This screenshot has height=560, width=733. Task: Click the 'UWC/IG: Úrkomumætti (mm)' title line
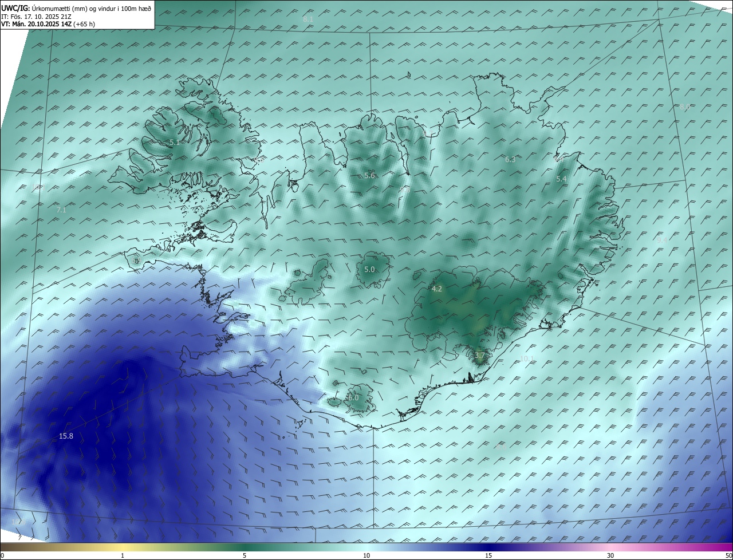point(76,8)
